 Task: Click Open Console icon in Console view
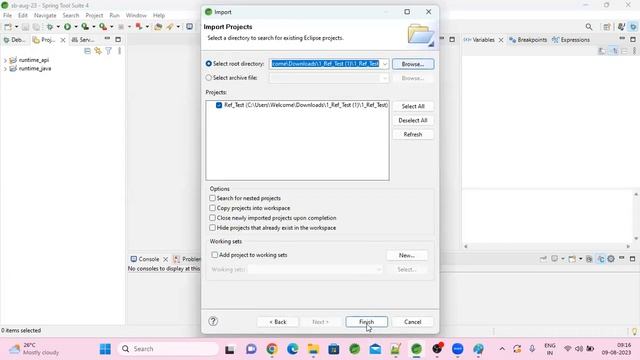(572, 259)
